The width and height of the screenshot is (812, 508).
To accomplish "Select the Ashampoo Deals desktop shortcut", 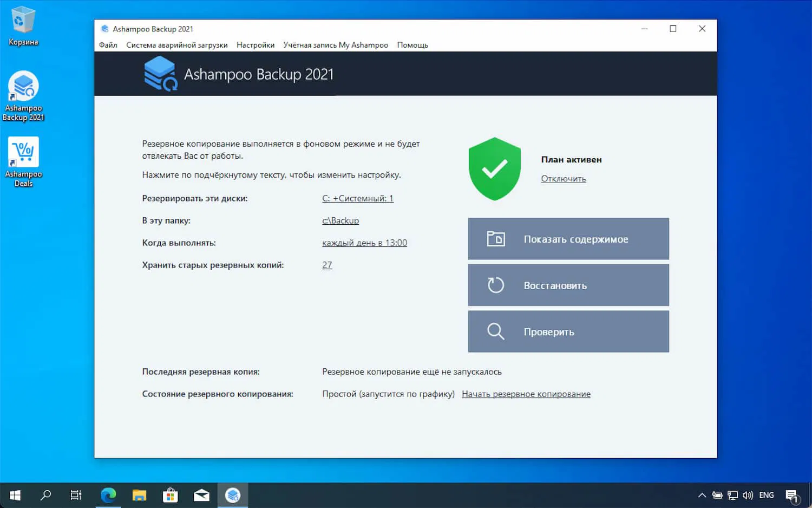I will [23, 162].
